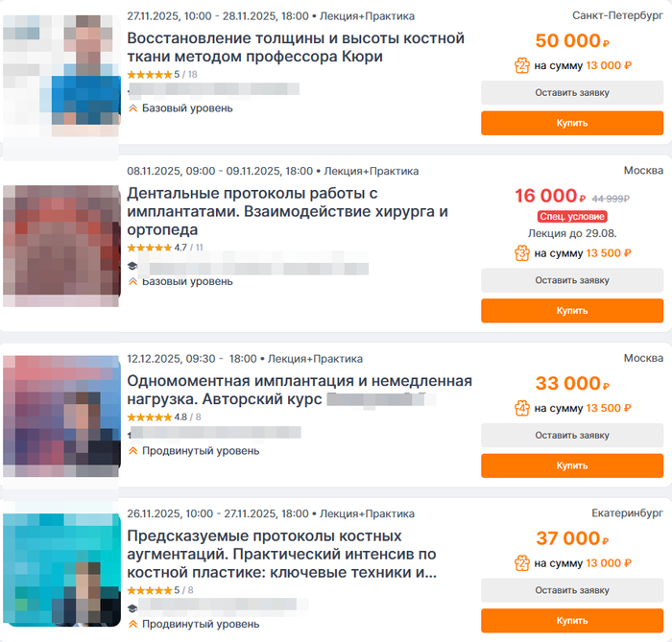Screen dimensions: 672x642
Task: Click the bonus icon on the Ekaterinburg course
Action: coord(522,563)
